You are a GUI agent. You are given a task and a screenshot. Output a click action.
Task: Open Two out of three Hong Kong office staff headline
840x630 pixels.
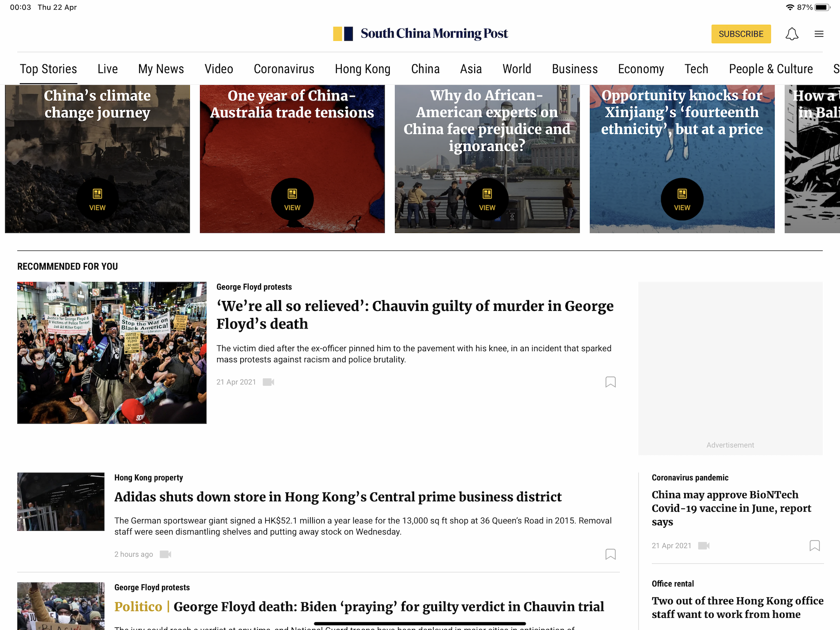point(738,607)
